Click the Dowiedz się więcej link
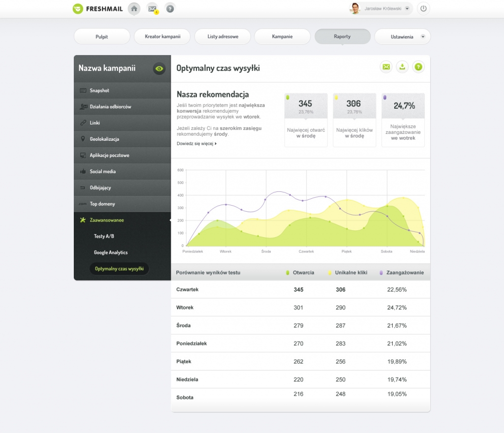The width and height of the screenshot is (504, 433). click(196, 144)
